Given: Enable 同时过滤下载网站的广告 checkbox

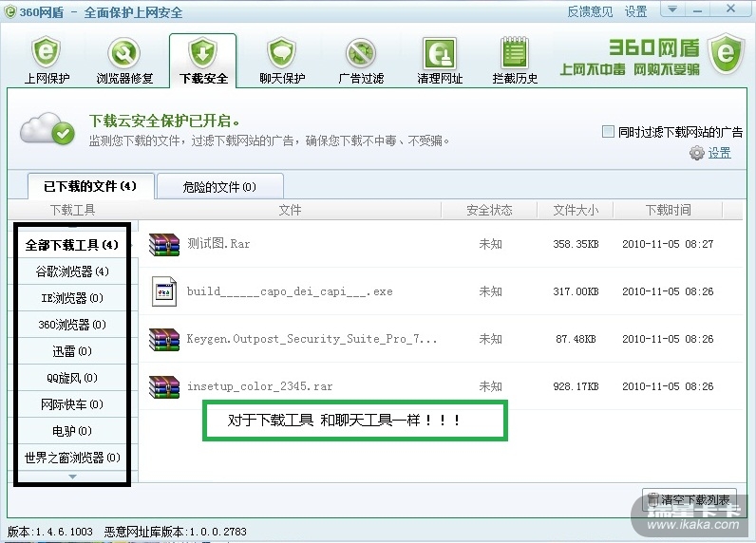Looking at the screenshot, I should (608, 131).
